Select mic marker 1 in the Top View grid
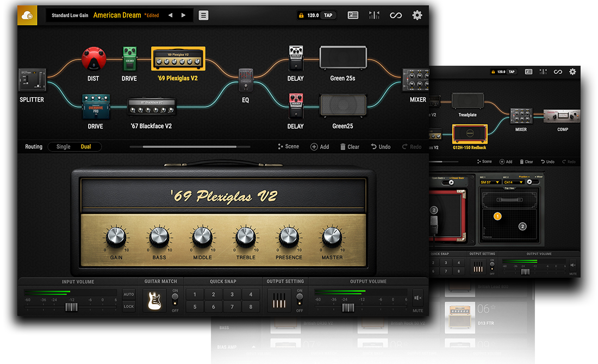Image resolution: width=598 pixels, height=364 pixels. (x=497, y=216)
